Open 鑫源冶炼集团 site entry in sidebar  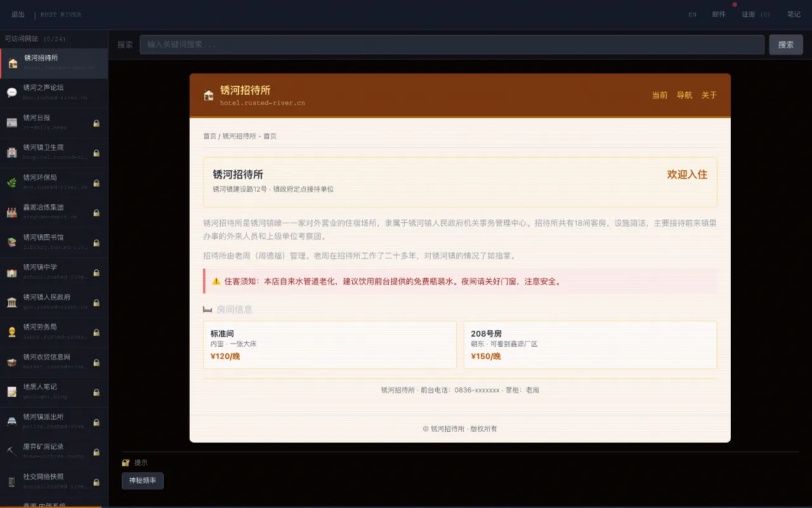54,212
